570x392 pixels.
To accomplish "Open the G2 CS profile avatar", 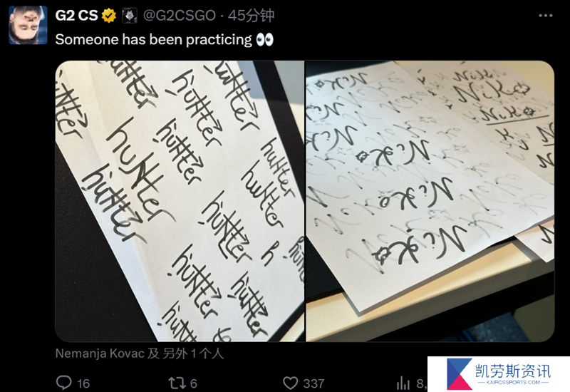I will pyautogui.click(x=28, y=25).
